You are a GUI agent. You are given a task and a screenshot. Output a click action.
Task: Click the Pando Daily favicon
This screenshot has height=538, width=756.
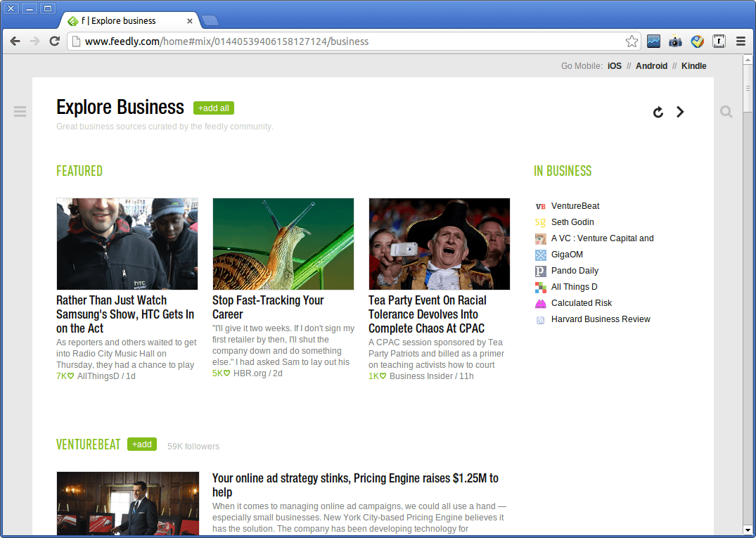click(x=540, y=270)
